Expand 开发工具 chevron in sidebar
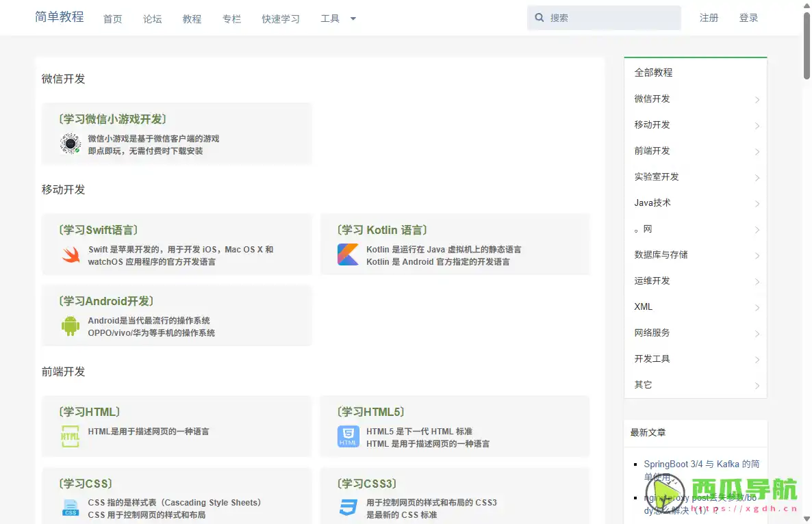This screenshot has width=812, height=524. (x=757, y=360)
